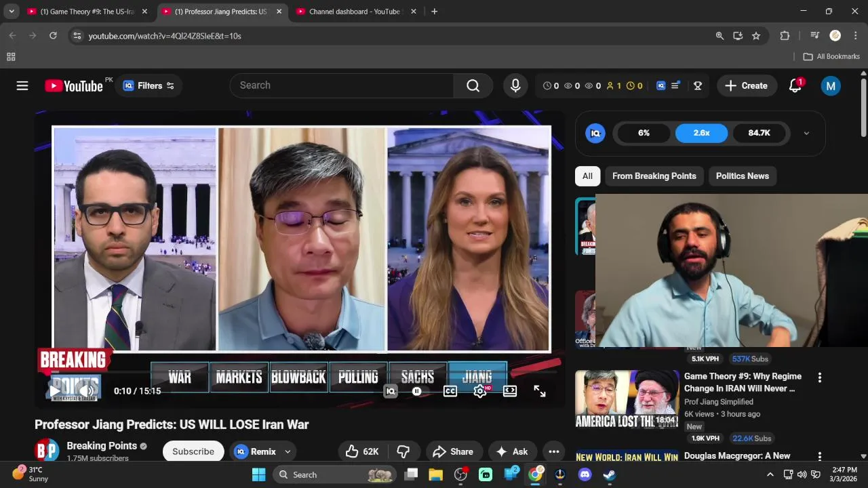The width and height of the screenshot is (868, 488).
Task: Open vidIQ Filters panel
Action: 149,85
